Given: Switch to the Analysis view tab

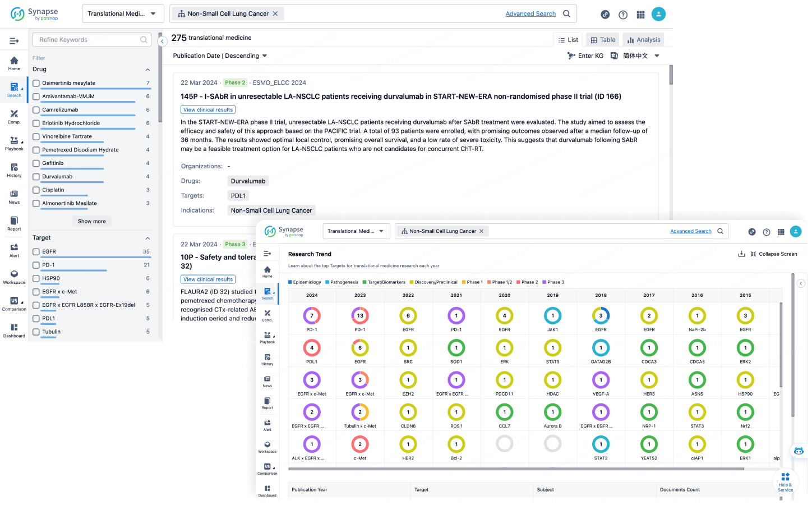Looking at the screenshot, I should 643,40.
